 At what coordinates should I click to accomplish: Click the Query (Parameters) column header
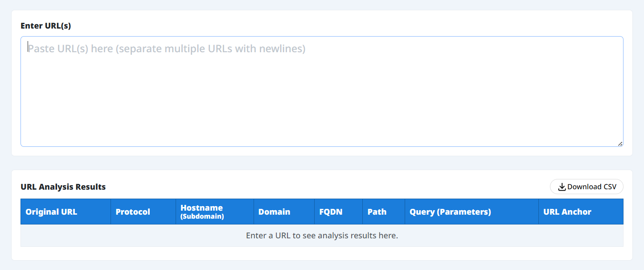tap(450, 212)
